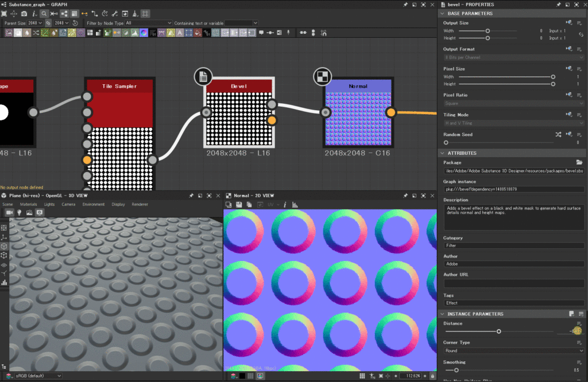
Task: Click the histogram icon in 2D View toolbar
Action: tap(295, 205)
